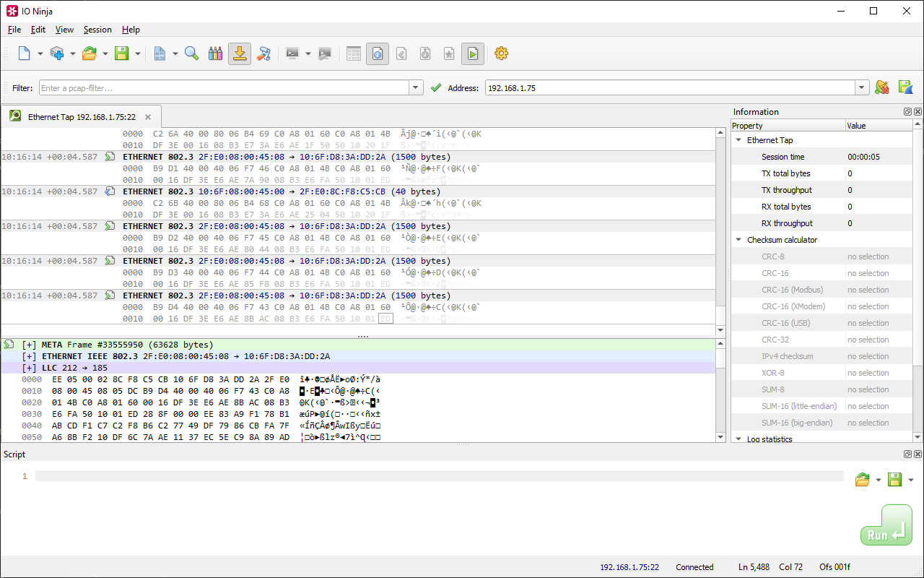The width and height of the screenshot is (924, 578).
Task: Open the Save toolbar dropdown arrow
Action: tap(138, 53)
